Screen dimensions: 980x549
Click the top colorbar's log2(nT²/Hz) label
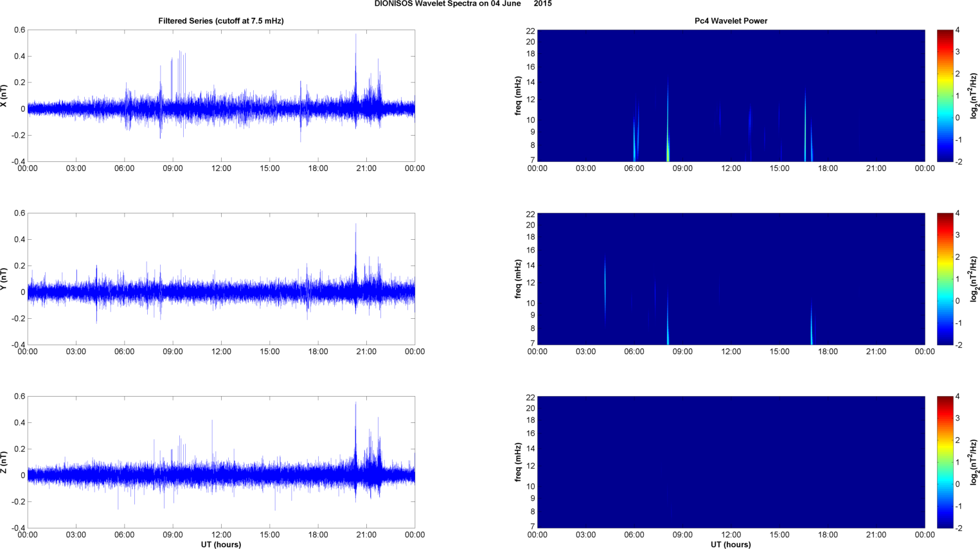pyautogui.click(x=974, y=96)
